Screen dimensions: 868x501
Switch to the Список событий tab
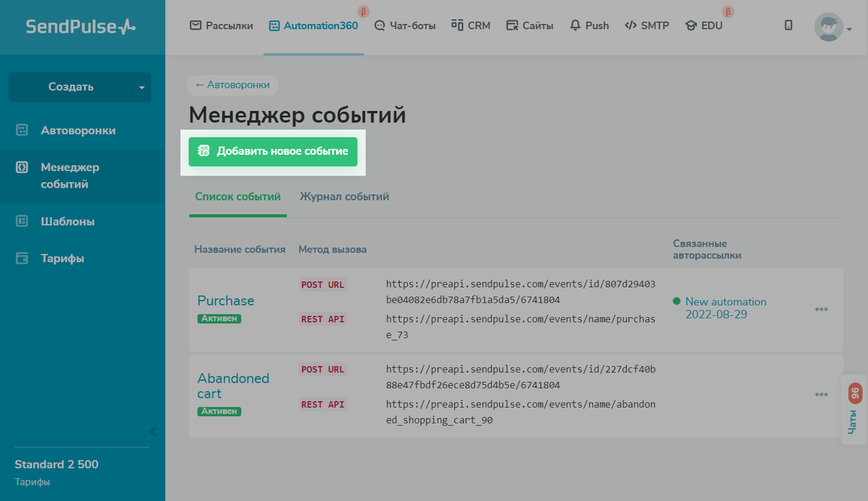point(238,197)
